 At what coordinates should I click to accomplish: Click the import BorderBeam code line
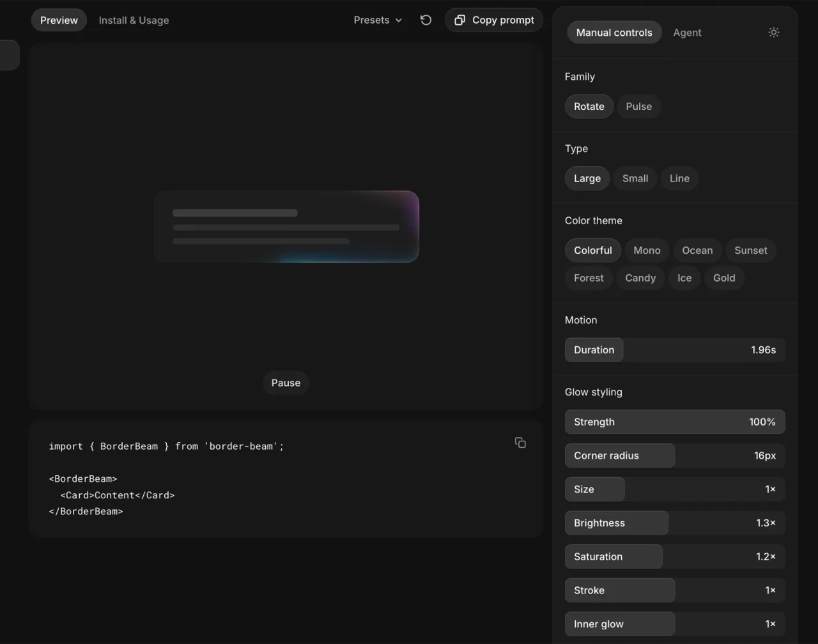coord(166,446)
